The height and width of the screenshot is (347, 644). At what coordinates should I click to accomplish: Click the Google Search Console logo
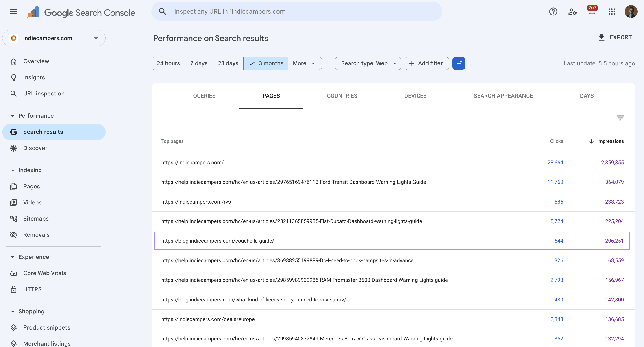[81, 12]
